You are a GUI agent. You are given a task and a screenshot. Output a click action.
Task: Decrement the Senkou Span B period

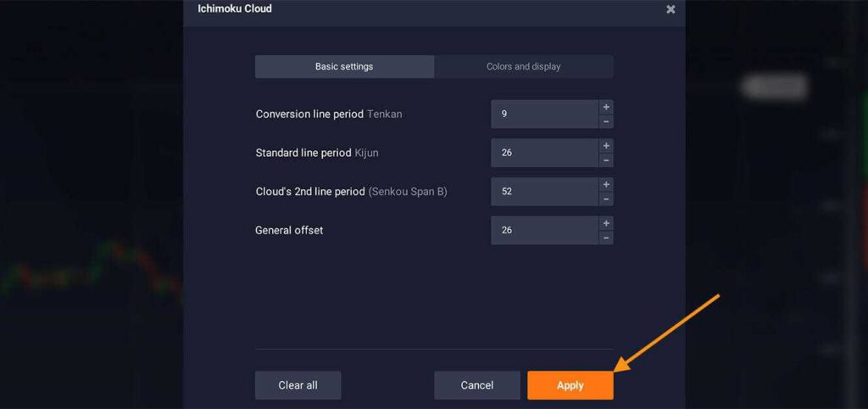[606, 199]
